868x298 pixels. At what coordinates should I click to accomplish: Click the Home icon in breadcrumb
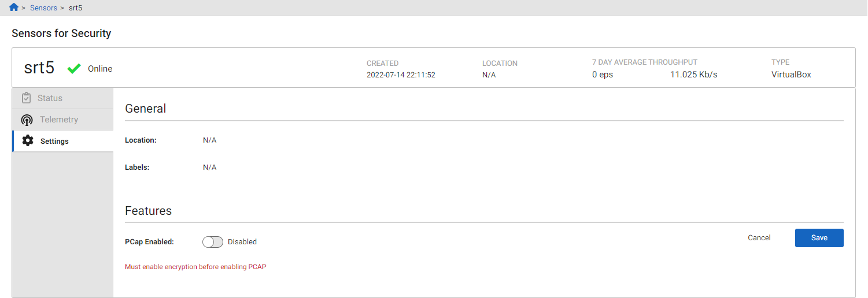[14, 8]
